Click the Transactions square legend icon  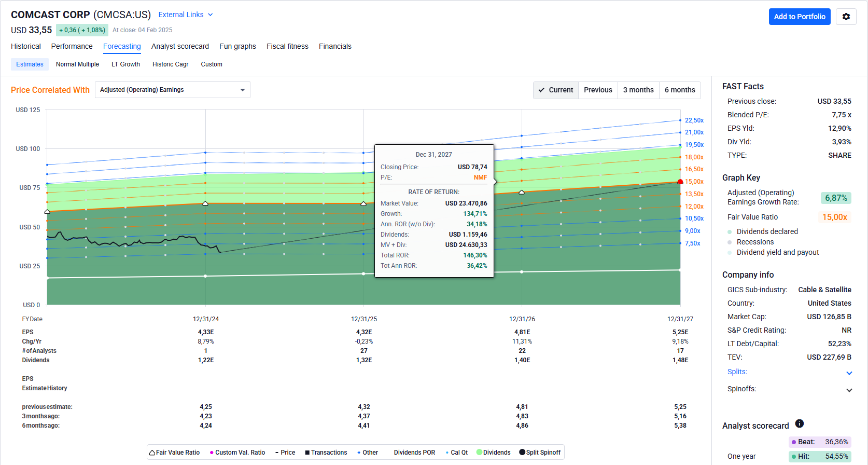[x=307, y=453]
